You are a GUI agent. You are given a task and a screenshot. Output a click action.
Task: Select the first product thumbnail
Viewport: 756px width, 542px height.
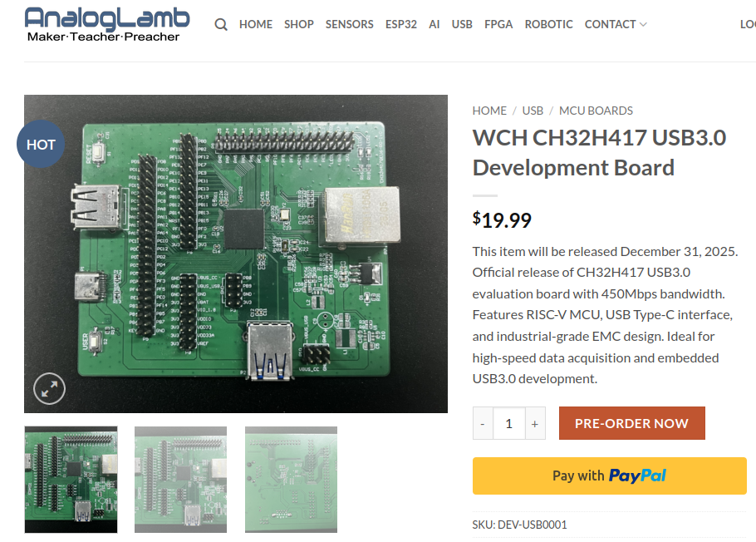coord(71,480)
